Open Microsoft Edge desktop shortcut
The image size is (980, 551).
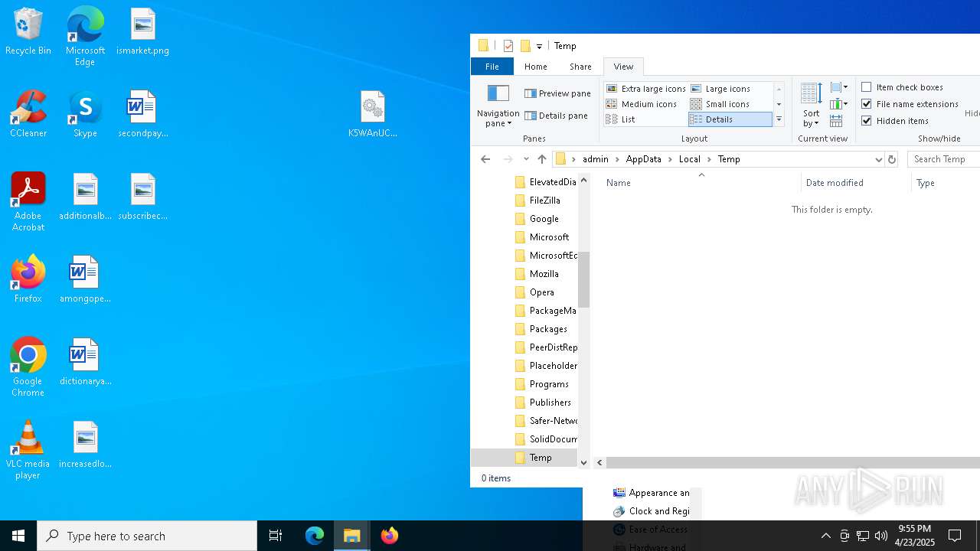tap(85, 36)
